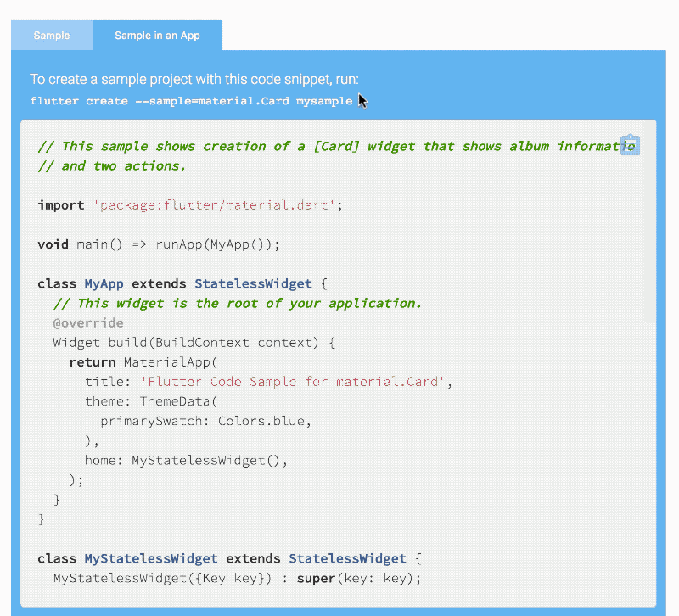Click the 'class MyApp extends StatelessWidget' line

tap(182, 284)
